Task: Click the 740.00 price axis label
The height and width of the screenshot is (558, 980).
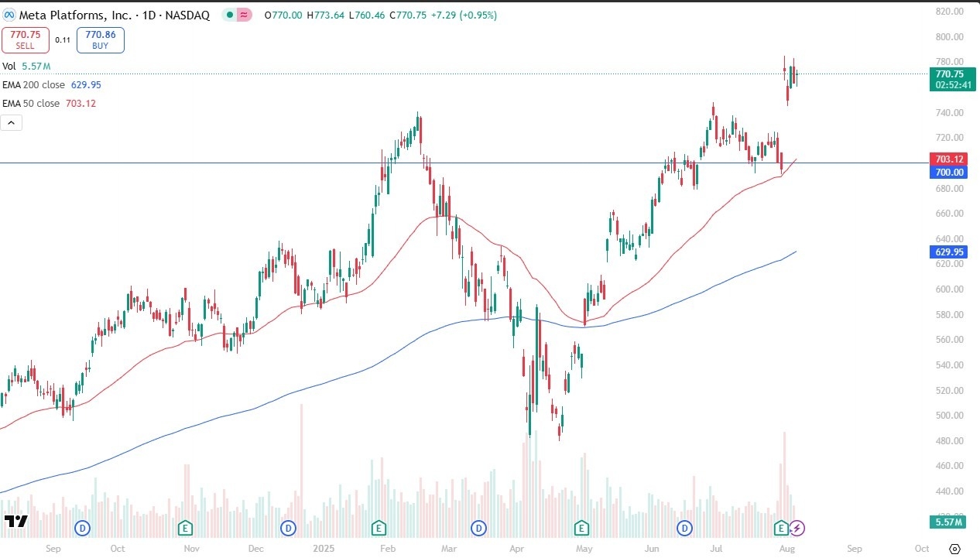Action: [949, 112]
